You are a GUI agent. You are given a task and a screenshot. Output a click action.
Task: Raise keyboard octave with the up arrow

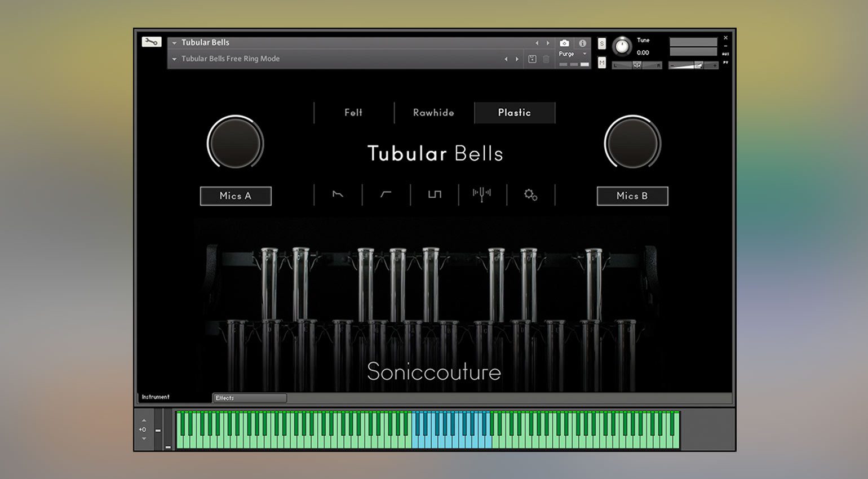click(144, 420)
